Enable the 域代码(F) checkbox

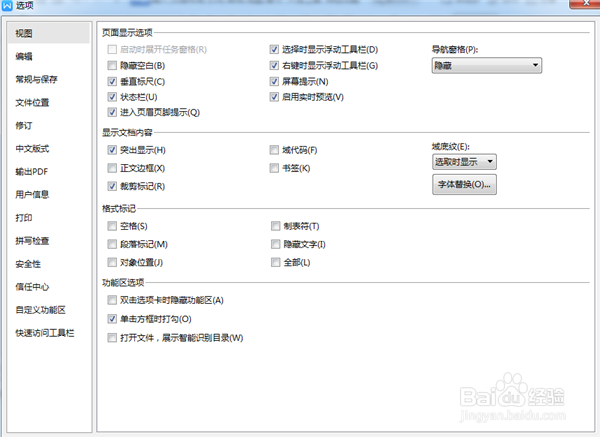point(274,150)
